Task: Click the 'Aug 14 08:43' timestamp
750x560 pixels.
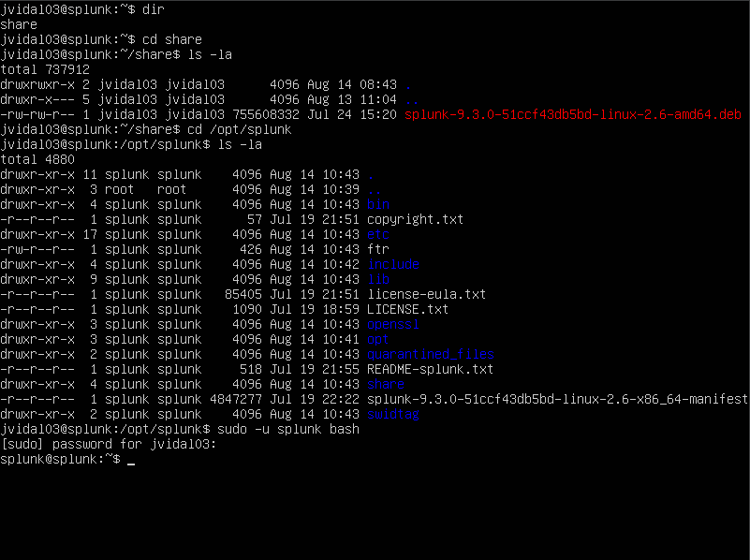Action: coord(352,84)
